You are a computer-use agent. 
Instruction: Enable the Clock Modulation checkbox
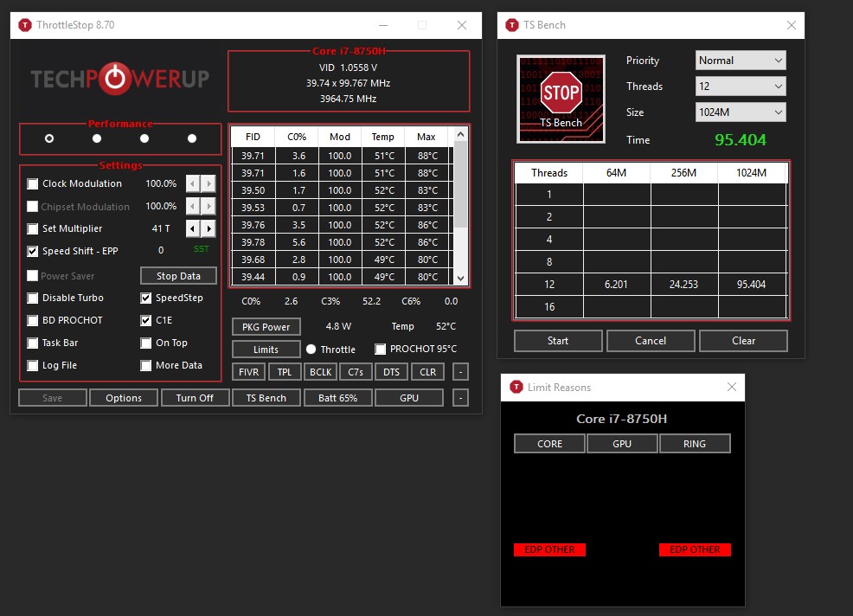coord(33,183)
